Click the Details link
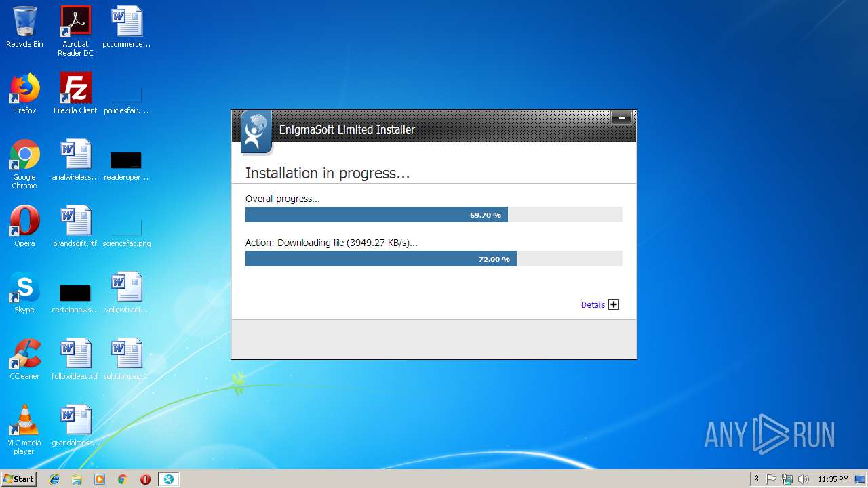 (x=593, y=305)
